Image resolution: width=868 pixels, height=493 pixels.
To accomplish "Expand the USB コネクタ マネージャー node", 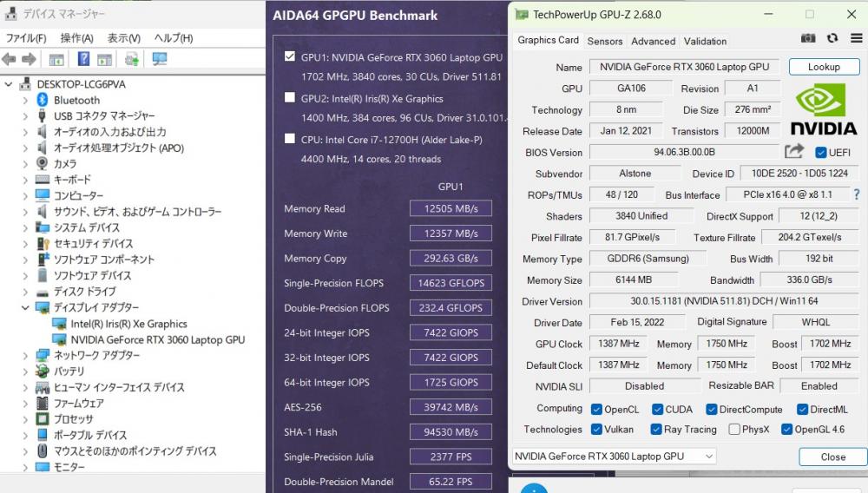I will tap(25, 116).
